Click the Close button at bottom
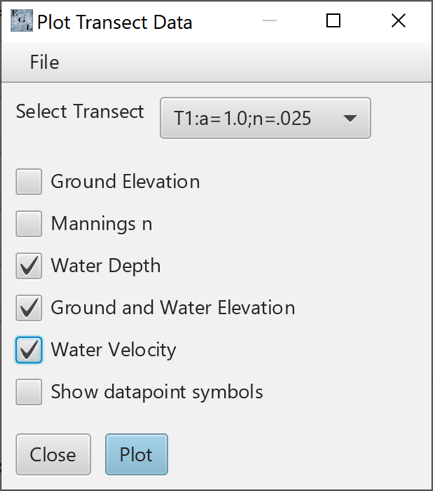Image resolution: width=433 pixels, height=491 pixels. tap(53, 454)
